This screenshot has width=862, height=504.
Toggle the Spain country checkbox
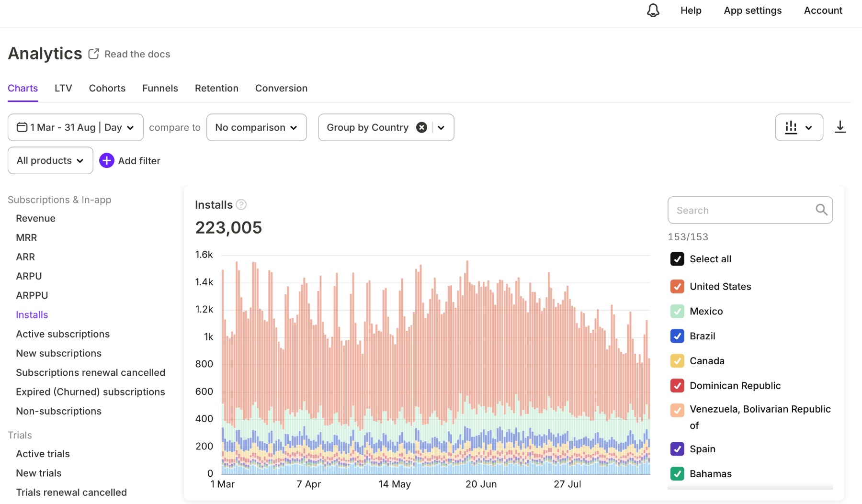[677, 449]
